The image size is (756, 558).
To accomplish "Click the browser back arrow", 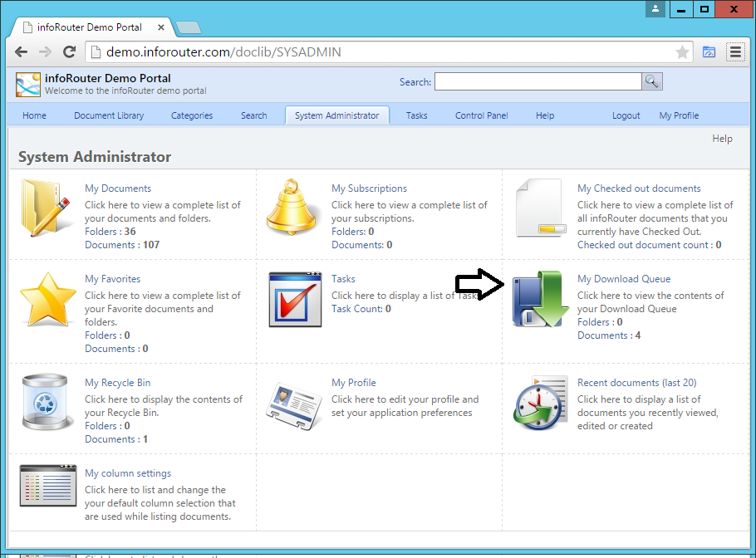I will tap(22, 51).
